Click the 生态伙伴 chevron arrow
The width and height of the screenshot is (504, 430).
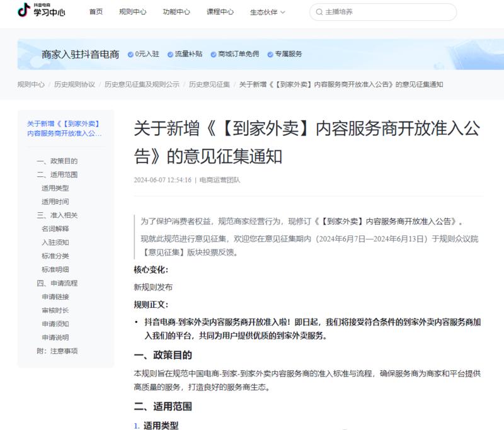pos(282,12)
